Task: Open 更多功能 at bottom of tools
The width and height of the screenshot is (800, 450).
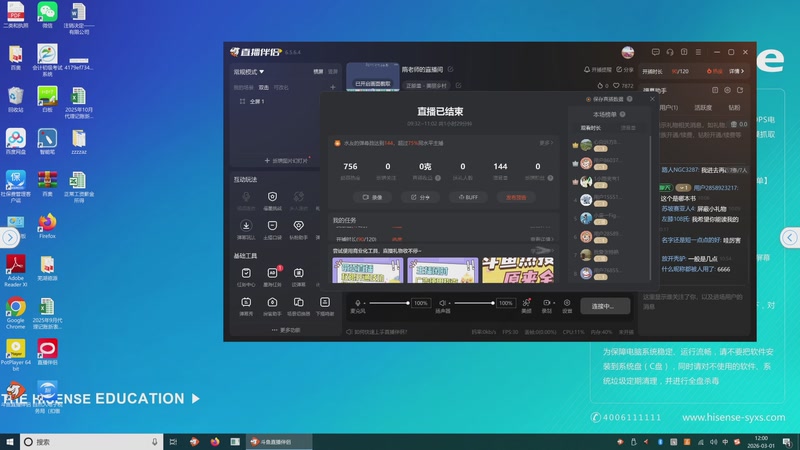Action: [x=286, y=330]
